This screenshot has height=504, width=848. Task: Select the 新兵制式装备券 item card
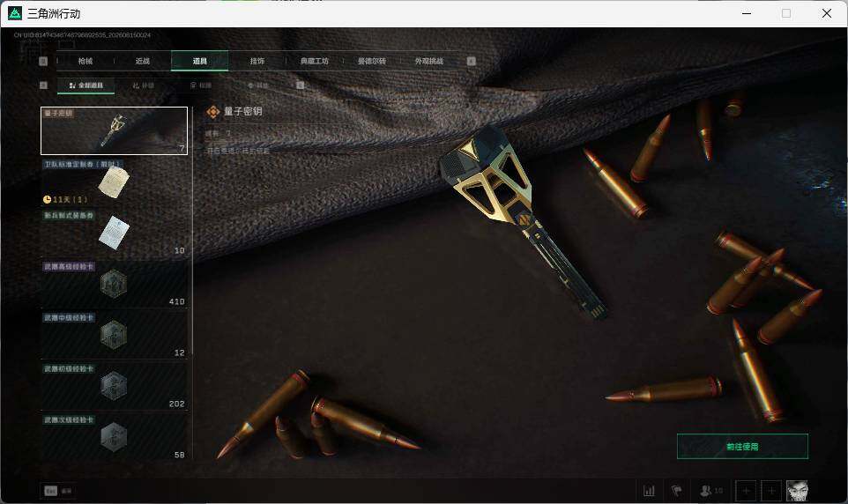114,233
